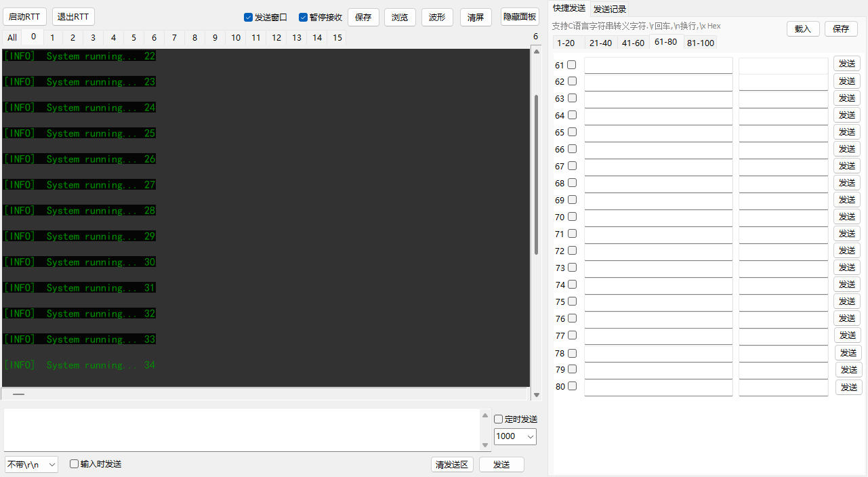Select channel tab 3
The height and width of the screenshot is (477, 868).
click(93, 38)
